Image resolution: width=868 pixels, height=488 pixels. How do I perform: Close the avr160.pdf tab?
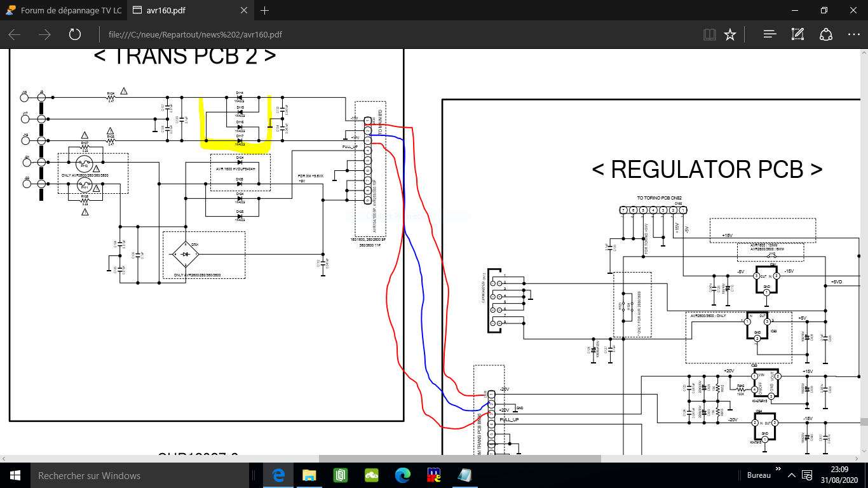[245, 11]
